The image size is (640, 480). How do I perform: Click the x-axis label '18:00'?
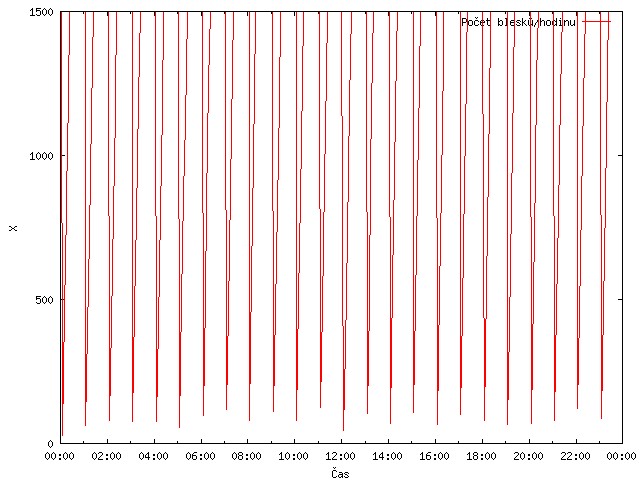click(482, 456)
